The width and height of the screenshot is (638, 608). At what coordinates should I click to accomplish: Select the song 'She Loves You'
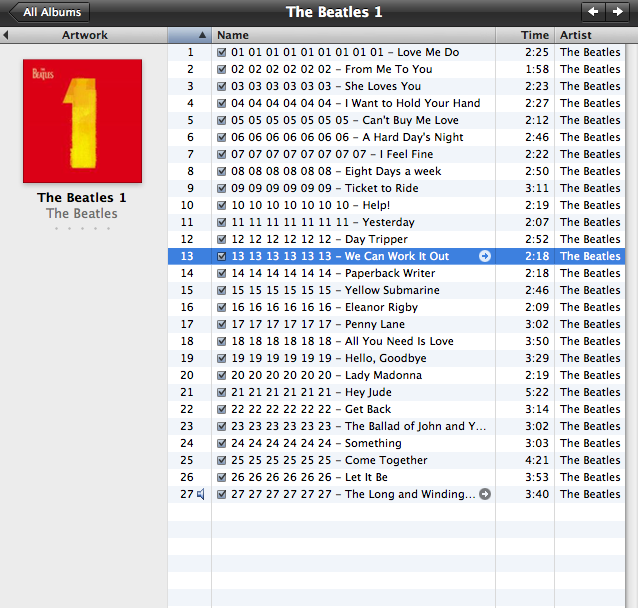pyautogui.click(x=326, y=86)
